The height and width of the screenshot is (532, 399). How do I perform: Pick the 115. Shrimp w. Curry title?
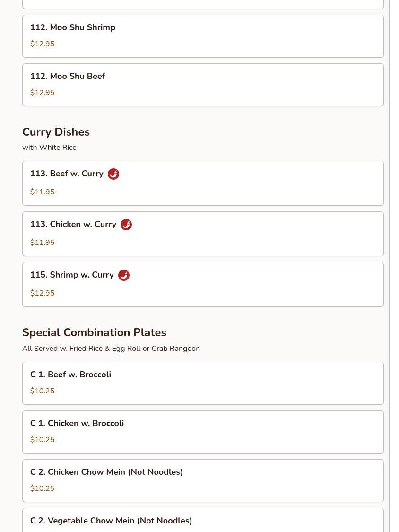[72, 275]
